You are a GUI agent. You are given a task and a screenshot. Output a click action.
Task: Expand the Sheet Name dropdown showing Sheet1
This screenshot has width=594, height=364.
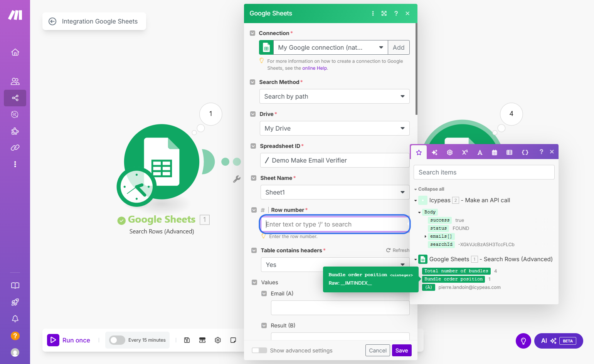(x=335, y=192)
